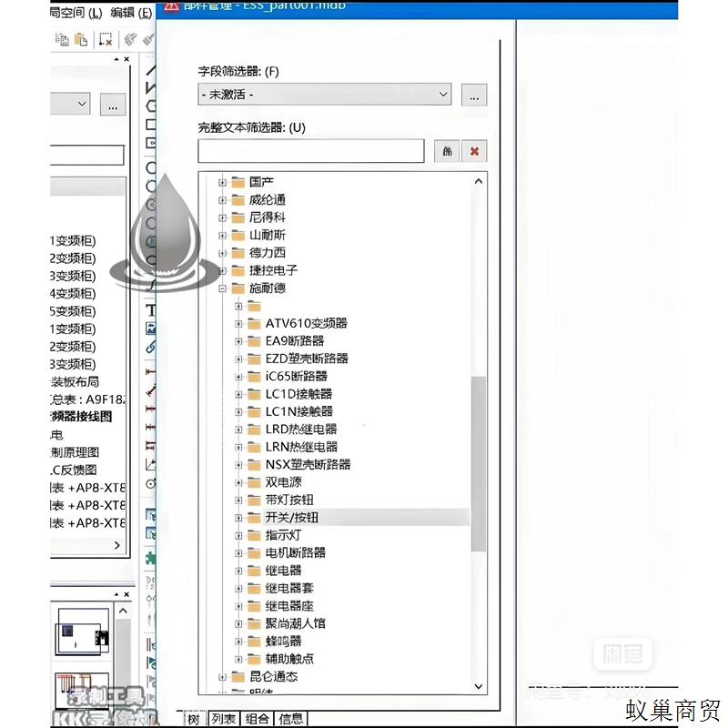
Task: Click the right arrow of navigator horizontal scrollbar
Action: click(117, 545)
